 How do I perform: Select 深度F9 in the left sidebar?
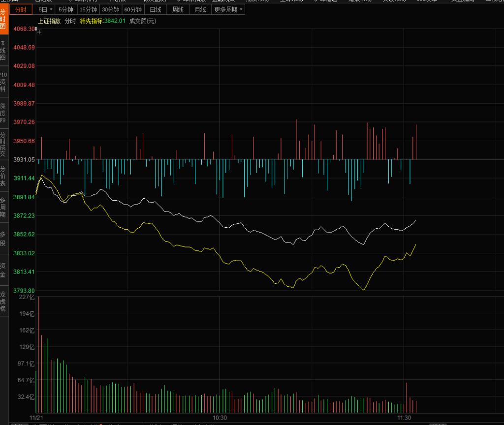point(3,113)
